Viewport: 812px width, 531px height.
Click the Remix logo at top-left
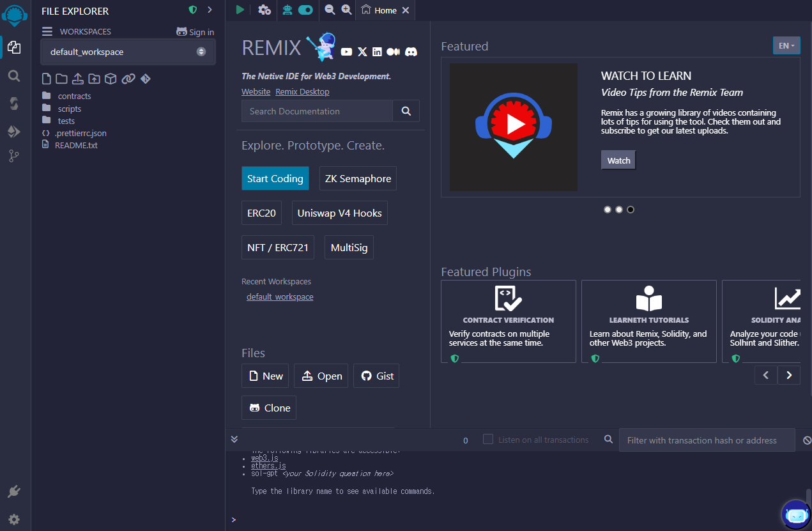tap(14, 14)
